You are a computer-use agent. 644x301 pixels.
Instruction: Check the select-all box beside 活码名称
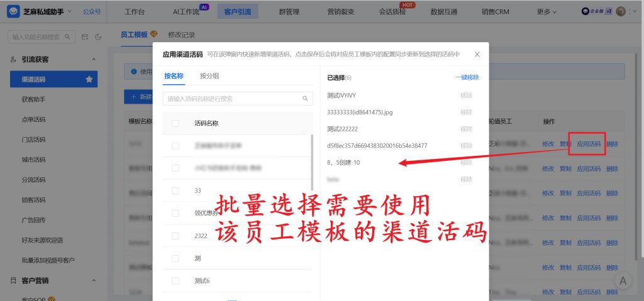(x=175, y=123)
